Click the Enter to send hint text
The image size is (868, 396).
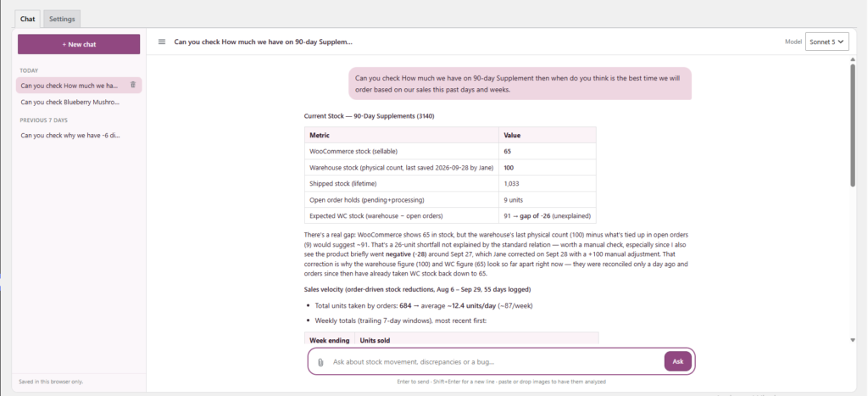pyautogui.click(x=501, y=382)
